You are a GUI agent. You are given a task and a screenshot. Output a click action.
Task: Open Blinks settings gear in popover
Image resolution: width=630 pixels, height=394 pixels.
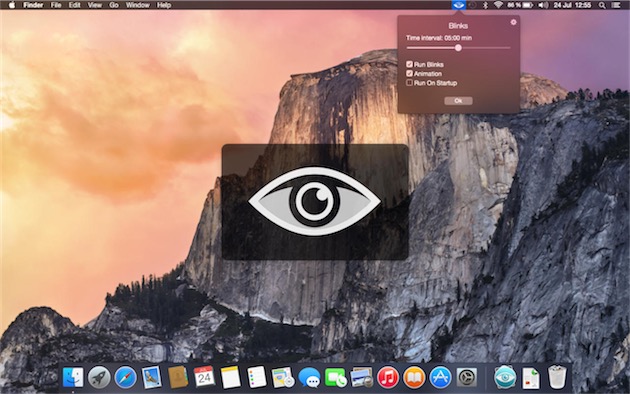513,22
